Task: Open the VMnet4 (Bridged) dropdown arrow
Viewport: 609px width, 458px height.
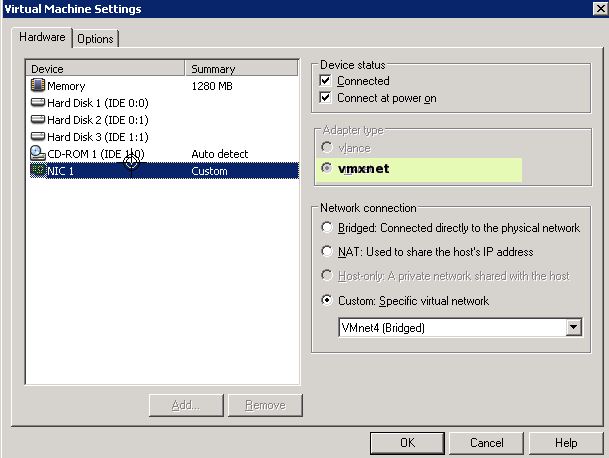Action: 573,327
